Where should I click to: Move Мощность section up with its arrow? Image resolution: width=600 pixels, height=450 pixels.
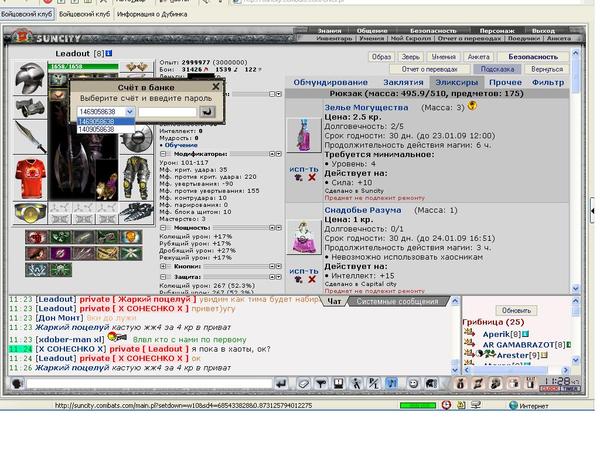(272, 228)
